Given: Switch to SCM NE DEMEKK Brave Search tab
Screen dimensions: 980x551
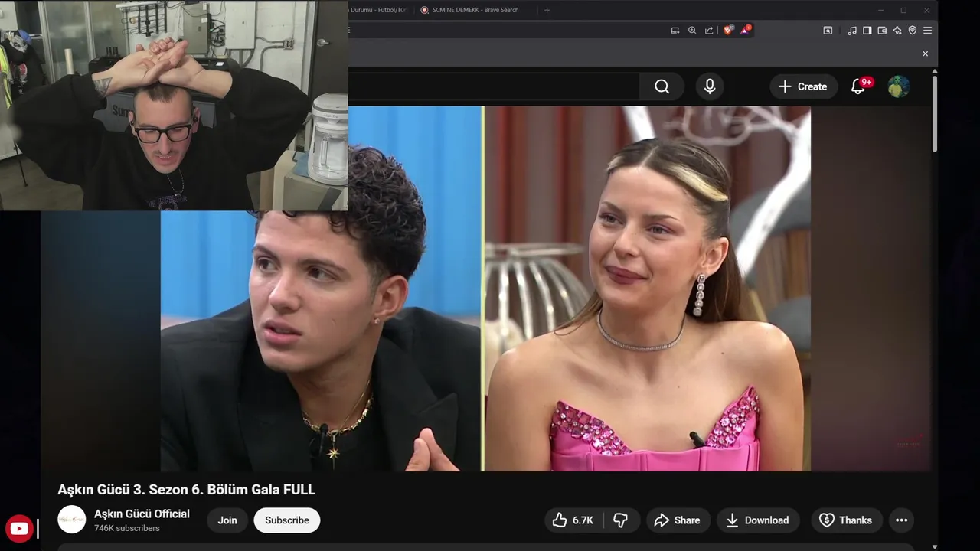Looking at the screenshot, I should (473, 10).
